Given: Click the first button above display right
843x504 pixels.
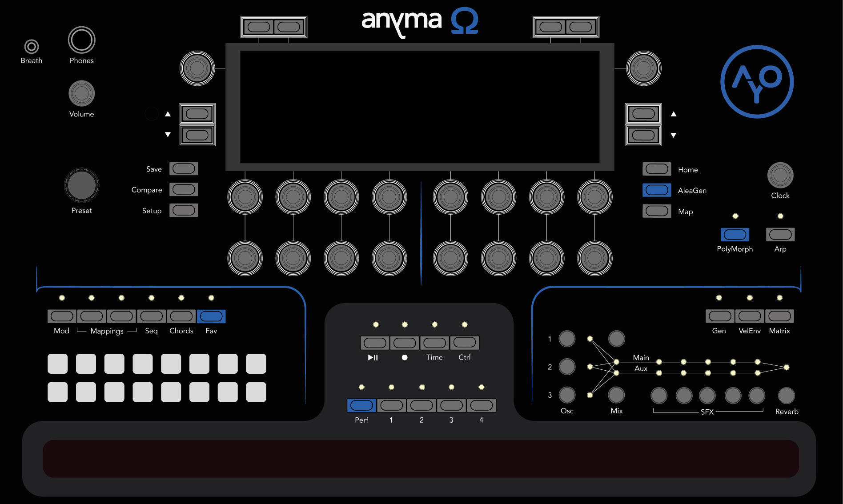Looking at the screenshot, I should point(551,27).
